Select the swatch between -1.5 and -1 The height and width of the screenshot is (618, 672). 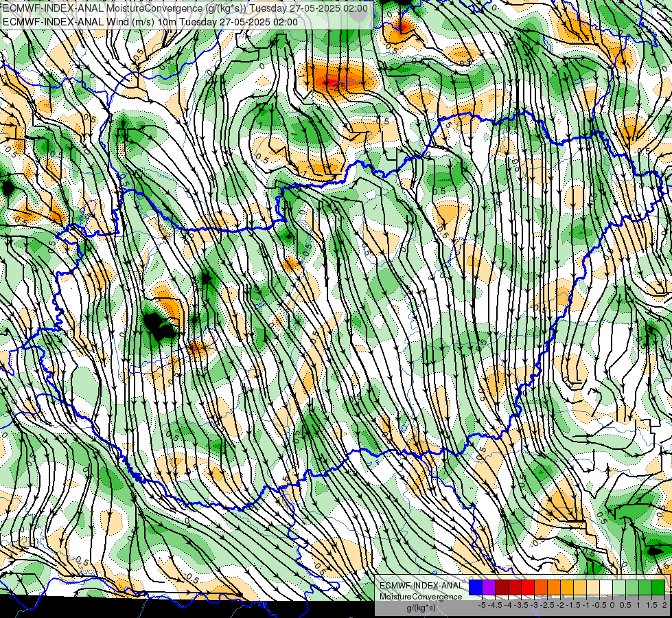pyautogui.click(x=580, y=588)
